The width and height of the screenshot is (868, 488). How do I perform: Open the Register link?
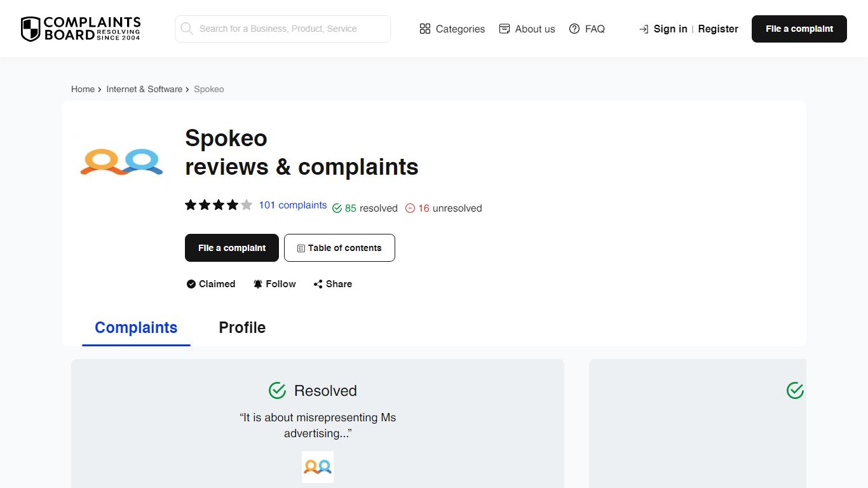(x=718, y=29)
